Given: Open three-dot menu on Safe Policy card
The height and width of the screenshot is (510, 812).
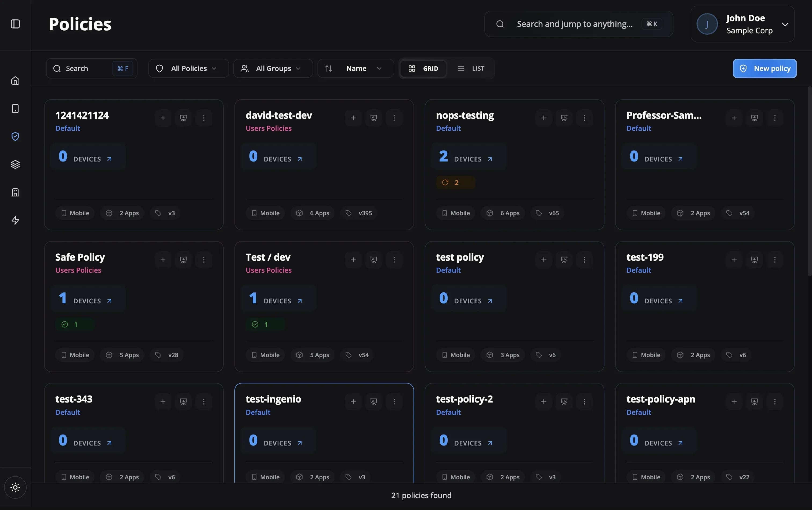Looking at the screenshot, I should [x=204, y=260].
